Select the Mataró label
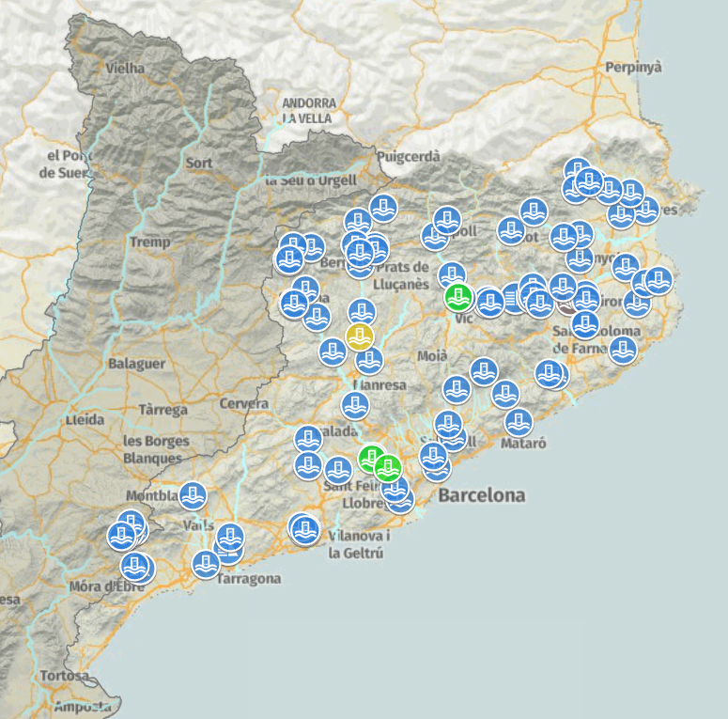The width and height of the screenshot is (728, 719). point(524,443)
